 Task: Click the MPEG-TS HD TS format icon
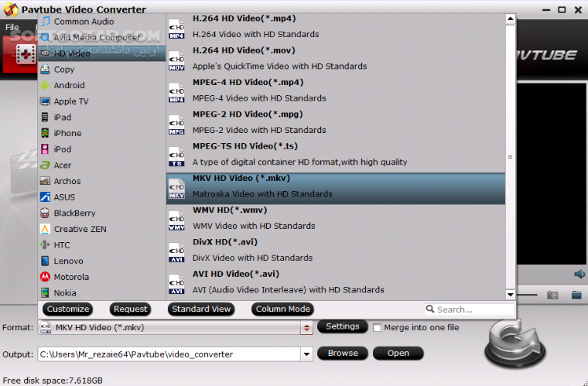(176, 157)
